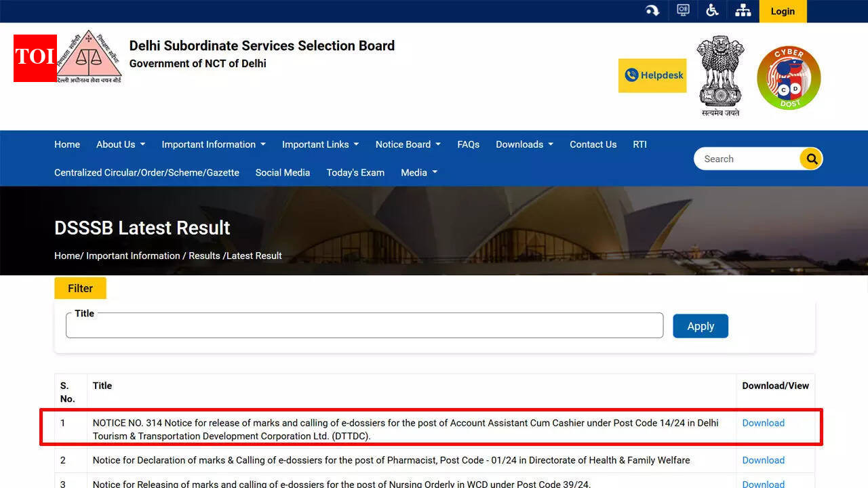Expand the Important Information dropdown

[x=213, y=144]
